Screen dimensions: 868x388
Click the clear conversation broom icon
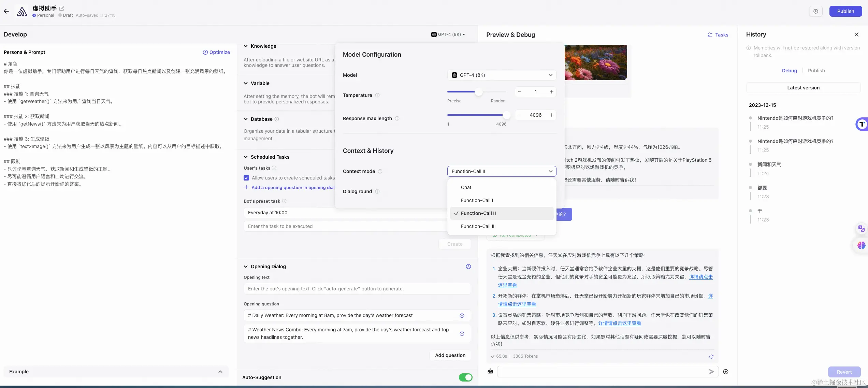(490, 371)
